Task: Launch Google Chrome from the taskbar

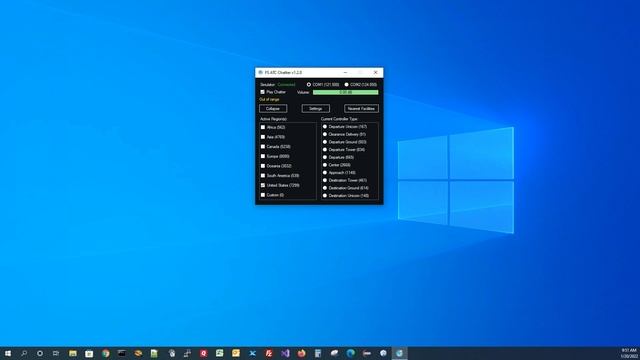Action: [x=106, y=353]
